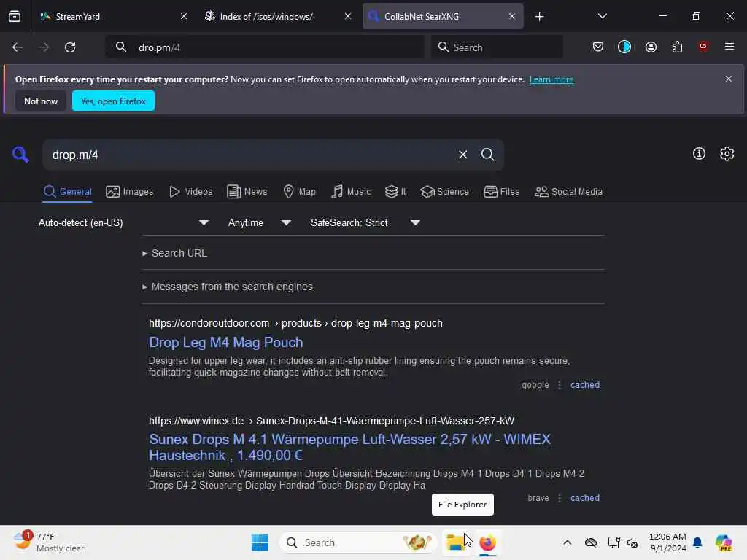
Task: List all tabs chevron
Action: [602, 16]
